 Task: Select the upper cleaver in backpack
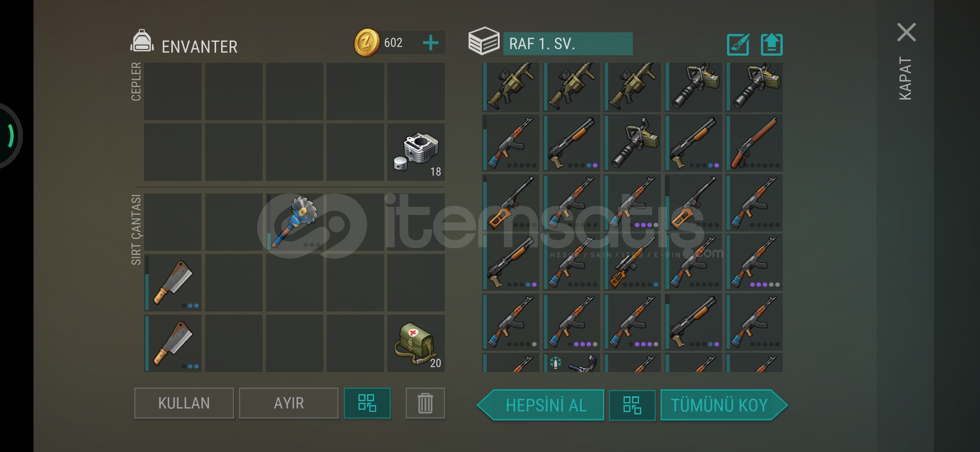[173, 282]
